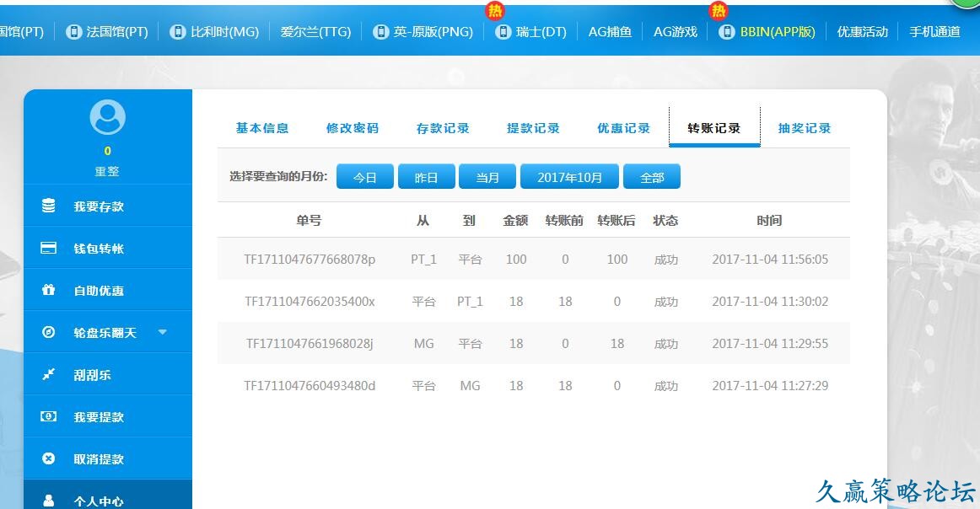Click the card icon beside 钱包转帐
The width and height of the screenshot is (980, 509).
click(48, 248)
